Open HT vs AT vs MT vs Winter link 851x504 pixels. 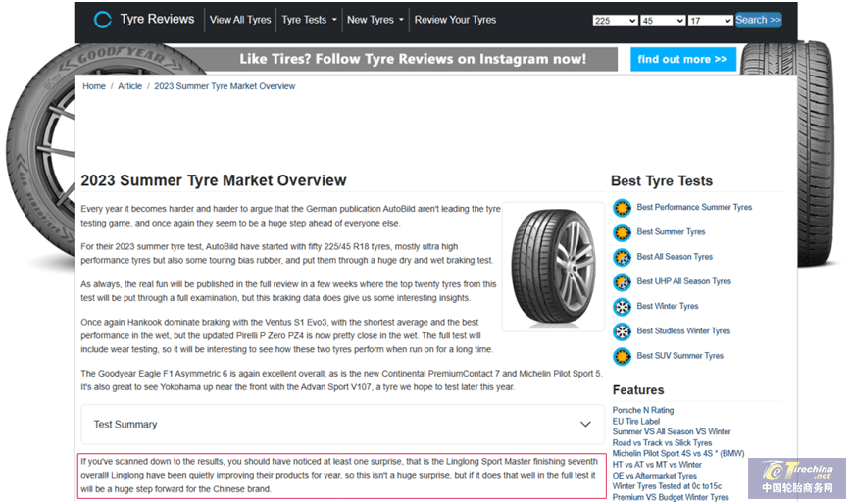pyautogui.click(x=657, y=465)
